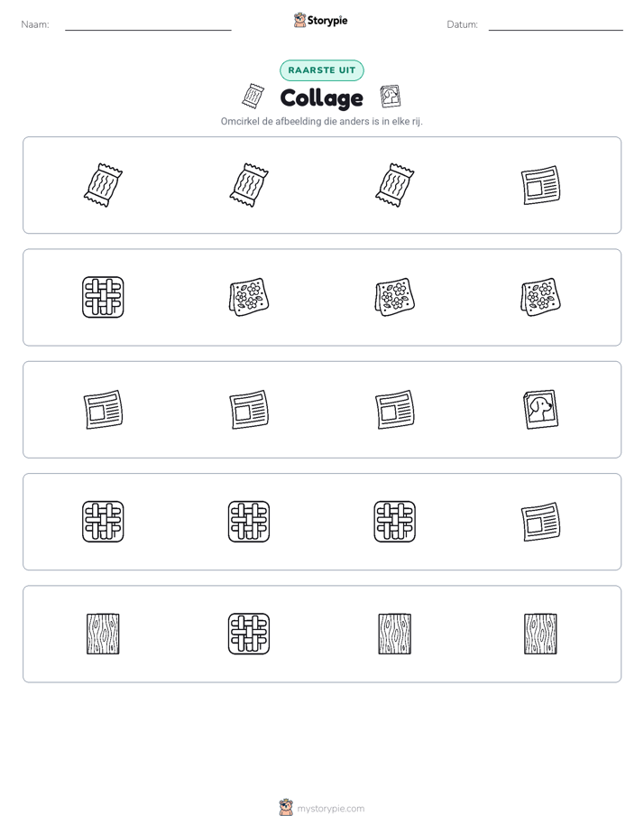Select the woven-pattern square in row two
The height and width of the screenshot is (834, 644).
pyautogui.click(x=103, y=297)
